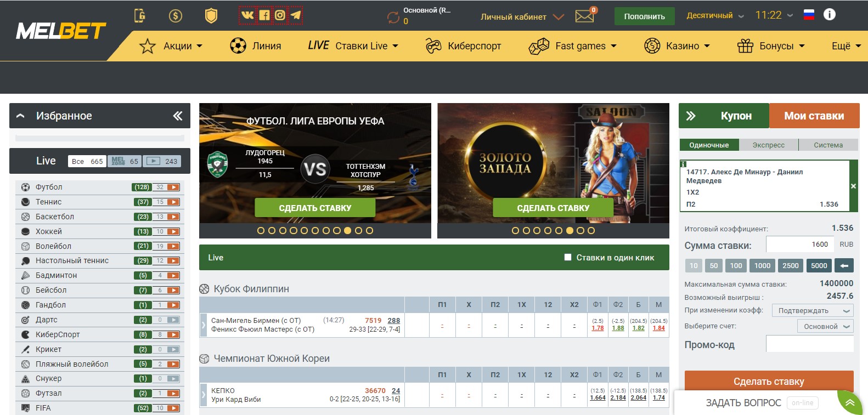Open the info circle icon
868x415 pixels.
(830, 15)
